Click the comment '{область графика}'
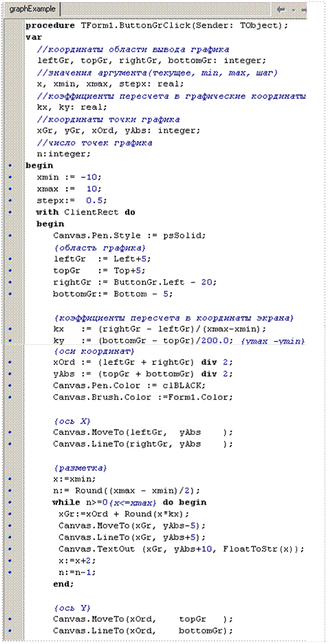 [x=100, y=247]
